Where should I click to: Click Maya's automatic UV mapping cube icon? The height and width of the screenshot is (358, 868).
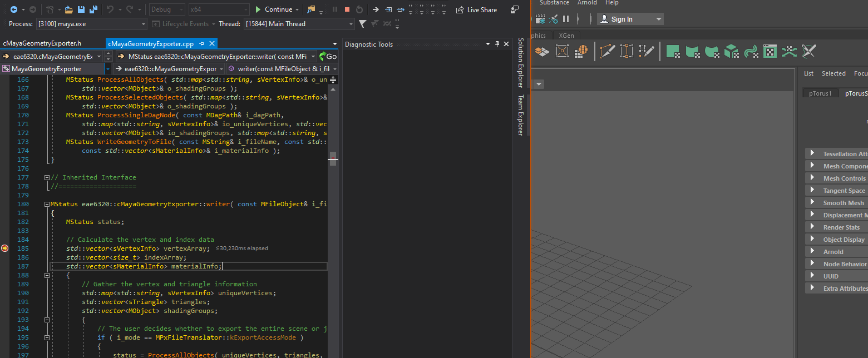point(731,52)
